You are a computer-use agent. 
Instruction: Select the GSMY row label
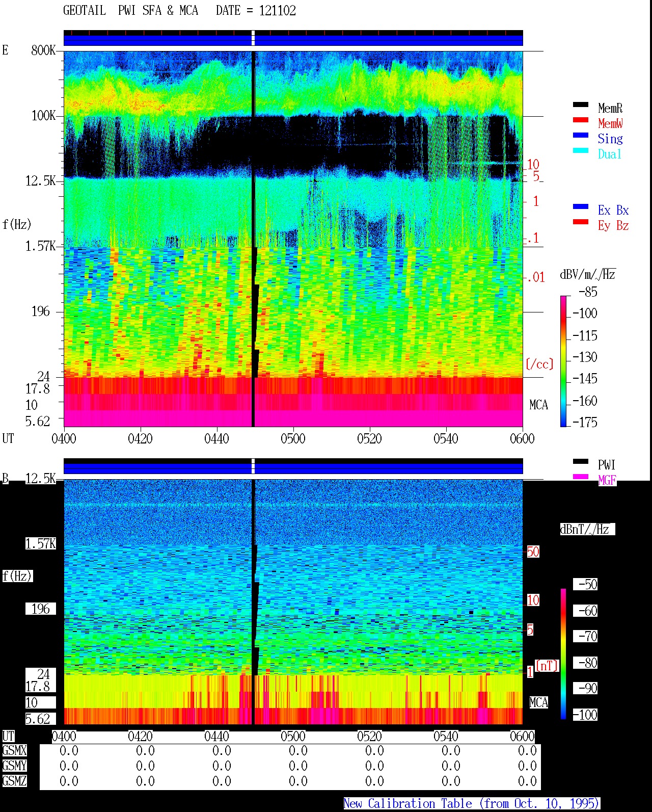click(x=14, y=766)
